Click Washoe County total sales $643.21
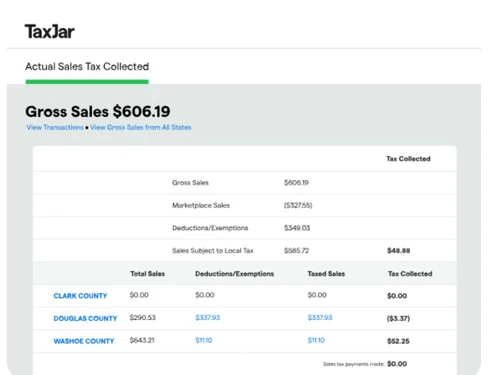This screenshot has height=375, width=500. (x=142, y=340)
